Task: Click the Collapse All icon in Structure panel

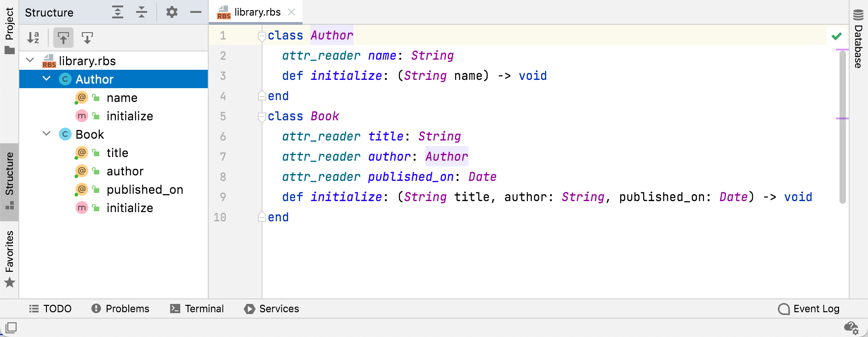Action: (x=142, y=12)
